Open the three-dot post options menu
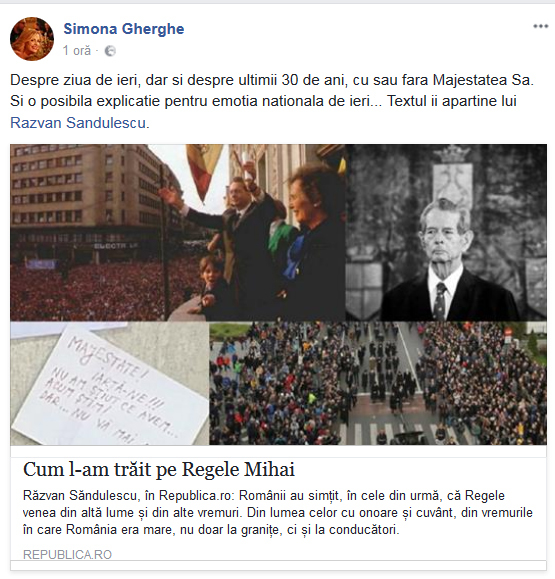555x579 pixels. 540,26
